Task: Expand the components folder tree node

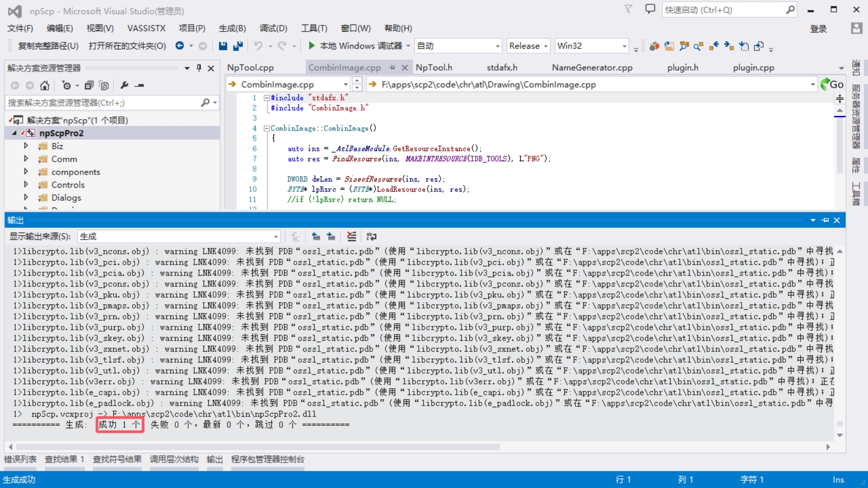Action: pyautogui.click(x=25, y=172)
